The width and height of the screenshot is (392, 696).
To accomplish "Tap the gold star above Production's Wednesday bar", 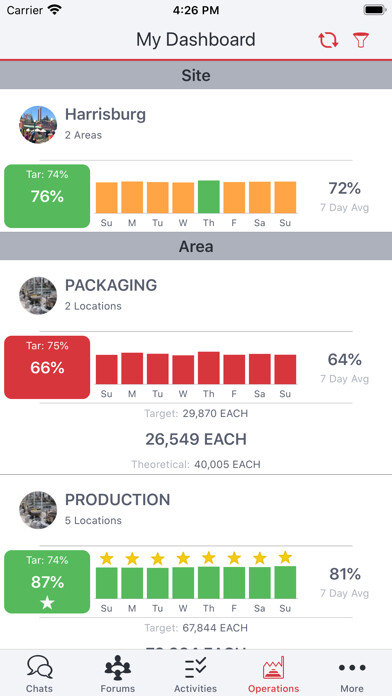I will tap(183, 558).
